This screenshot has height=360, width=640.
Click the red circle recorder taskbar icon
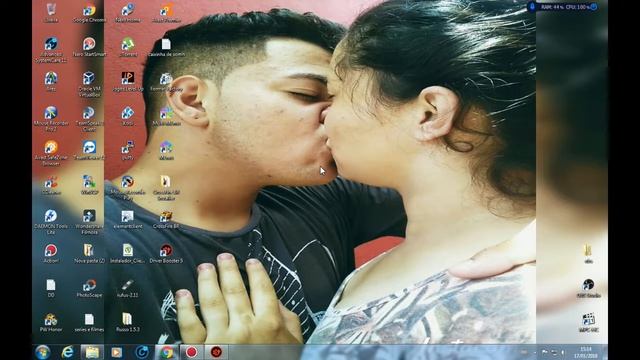(x=191, y=352)
